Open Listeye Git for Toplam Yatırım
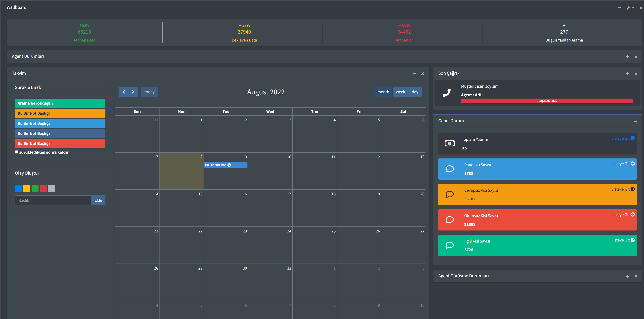This screenshot has height=319, width=644. [x=623, y=138]
